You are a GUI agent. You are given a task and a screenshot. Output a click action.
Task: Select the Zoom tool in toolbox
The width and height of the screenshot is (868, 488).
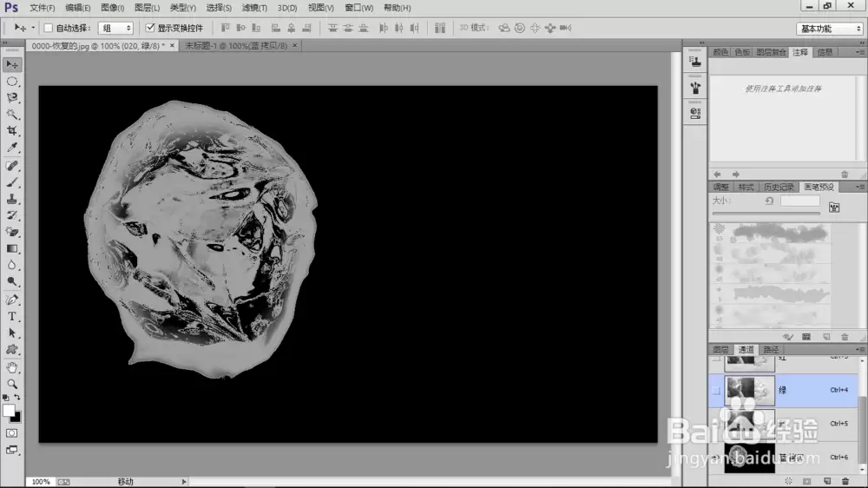point(11,384)
